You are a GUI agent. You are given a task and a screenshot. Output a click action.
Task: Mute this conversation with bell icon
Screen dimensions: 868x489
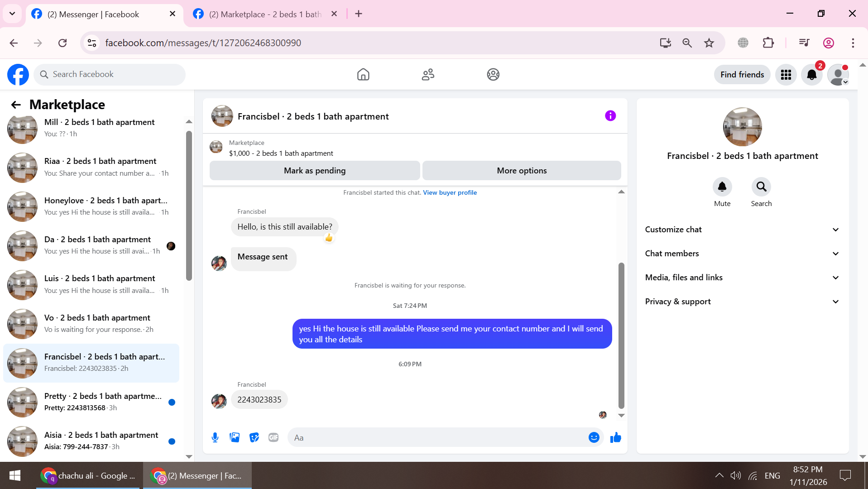click(x=722, y=187)
